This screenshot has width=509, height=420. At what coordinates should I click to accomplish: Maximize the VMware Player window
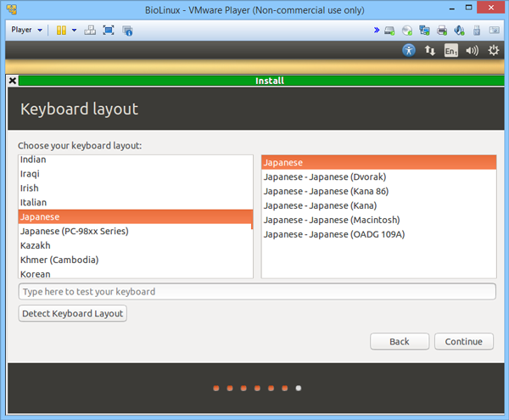(x=468, y=8)
